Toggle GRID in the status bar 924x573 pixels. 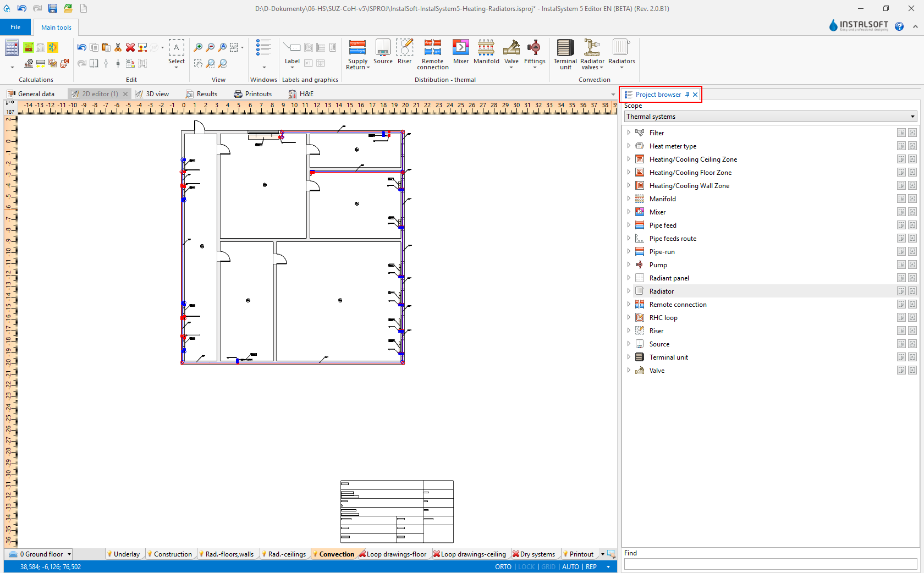pyautogui.click(x=548, y=567)
